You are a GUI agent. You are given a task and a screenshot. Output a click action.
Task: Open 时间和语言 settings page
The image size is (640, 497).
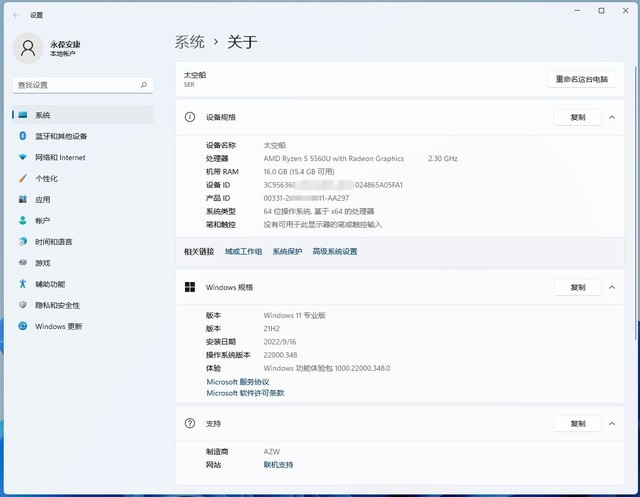click(83, 242)
